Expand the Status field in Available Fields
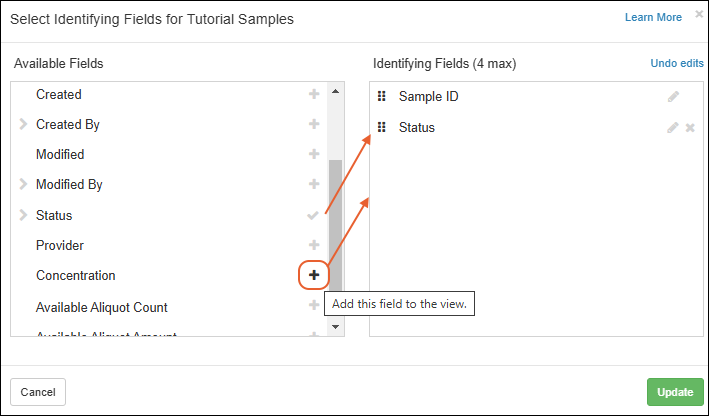The image size is (709, 416). pyautogui.click(x=23, y=215)
